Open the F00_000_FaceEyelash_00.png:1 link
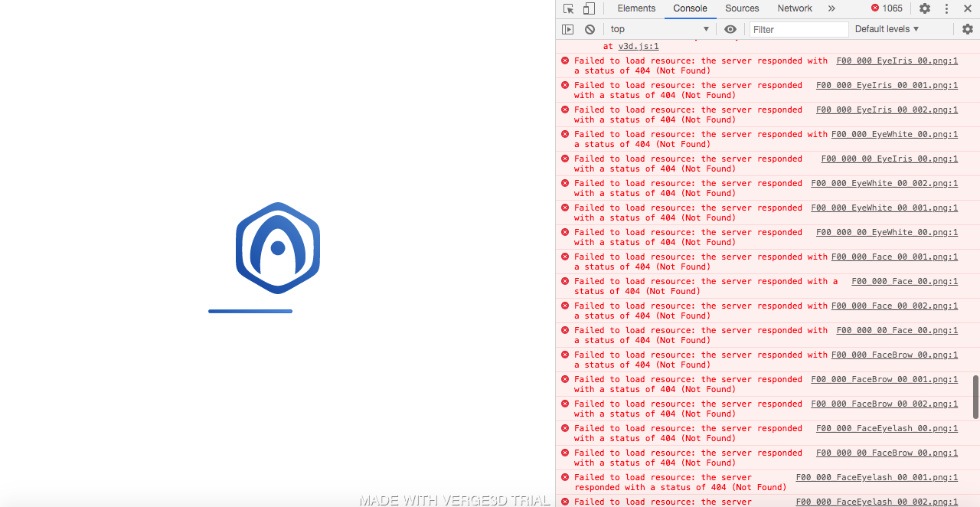The width and height of the screenshot is (980, 507). click(x=887, y=428)
